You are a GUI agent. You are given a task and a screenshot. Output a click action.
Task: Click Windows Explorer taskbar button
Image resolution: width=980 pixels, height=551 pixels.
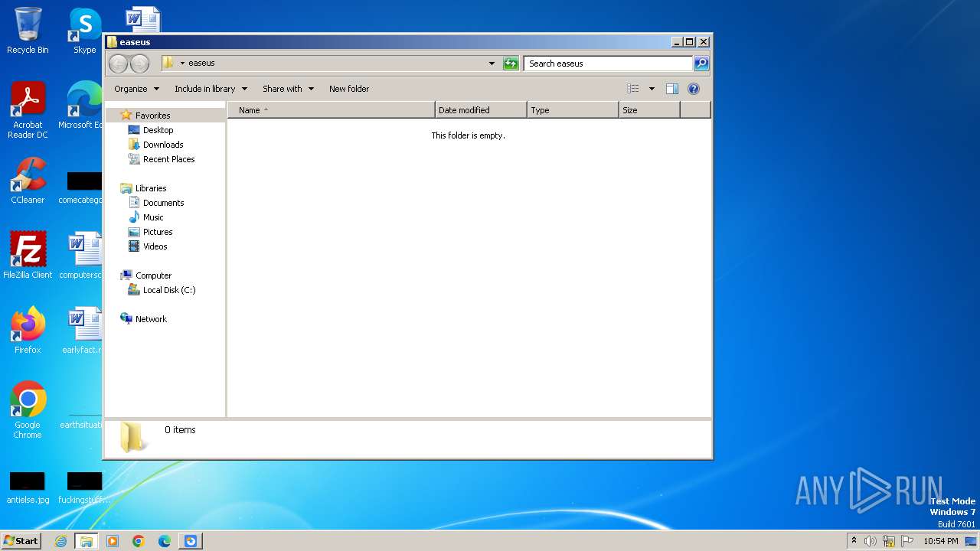(x=87, y=541)
